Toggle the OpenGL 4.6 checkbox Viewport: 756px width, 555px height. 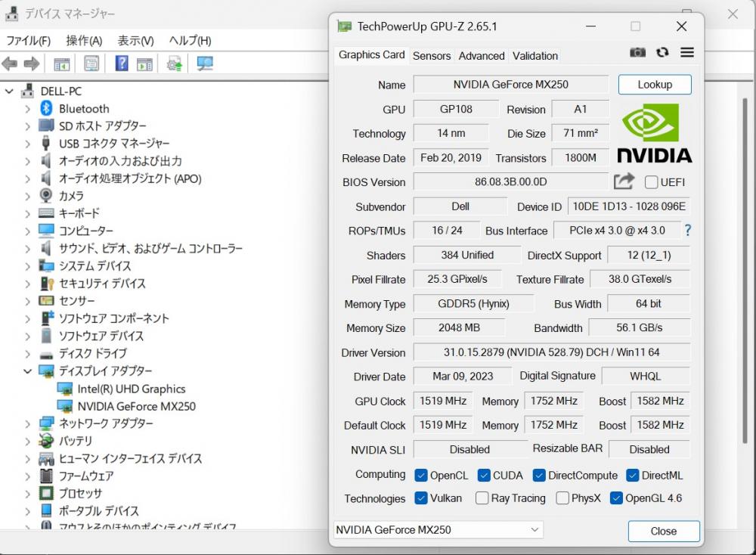tap(616, 498)
